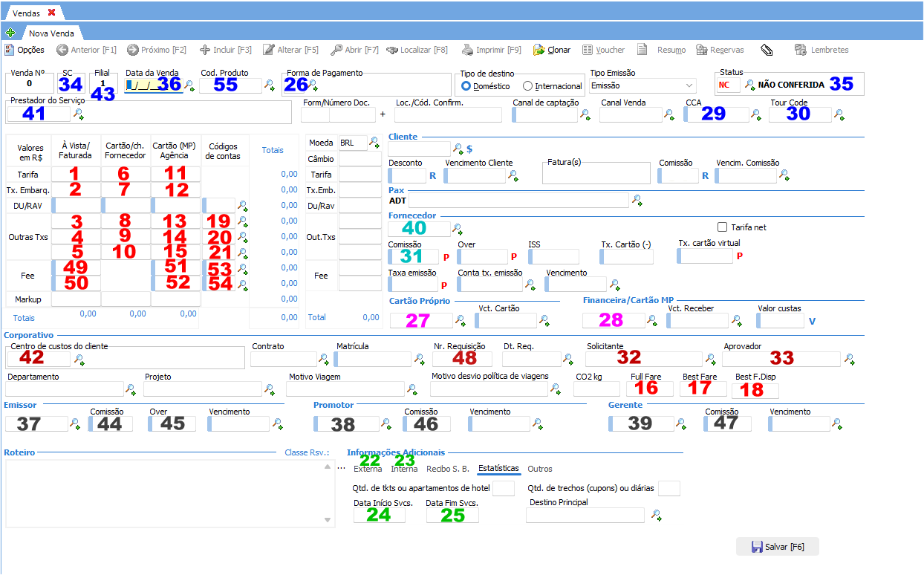The image size is (924, 575).
Task: Click the green plus icon beside Nova Venda
Action: coord(10,33)
